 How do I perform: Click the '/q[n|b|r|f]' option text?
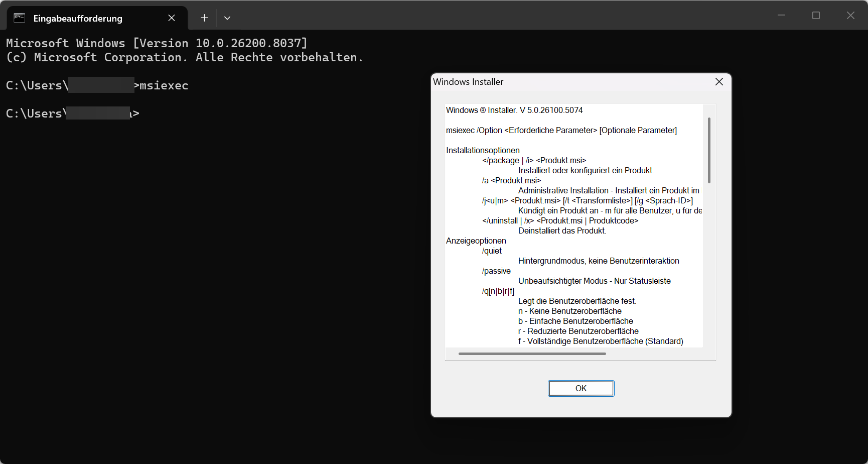click(498, 291)
